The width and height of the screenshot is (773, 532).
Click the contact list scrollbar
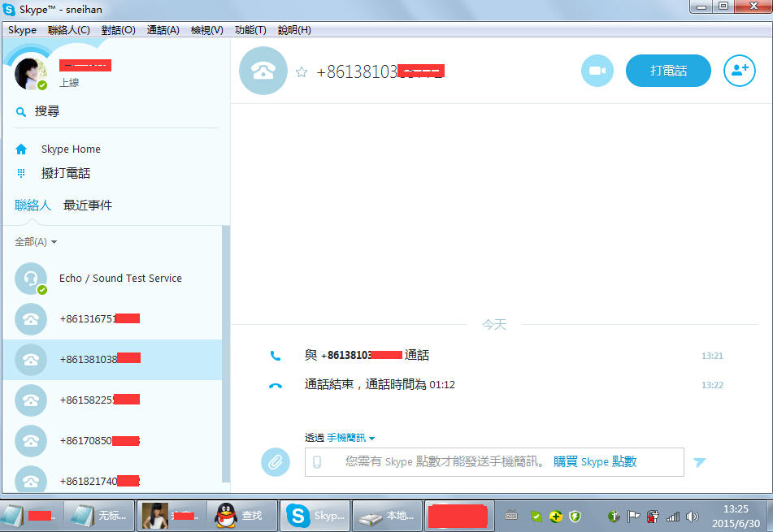click(226, 353)
